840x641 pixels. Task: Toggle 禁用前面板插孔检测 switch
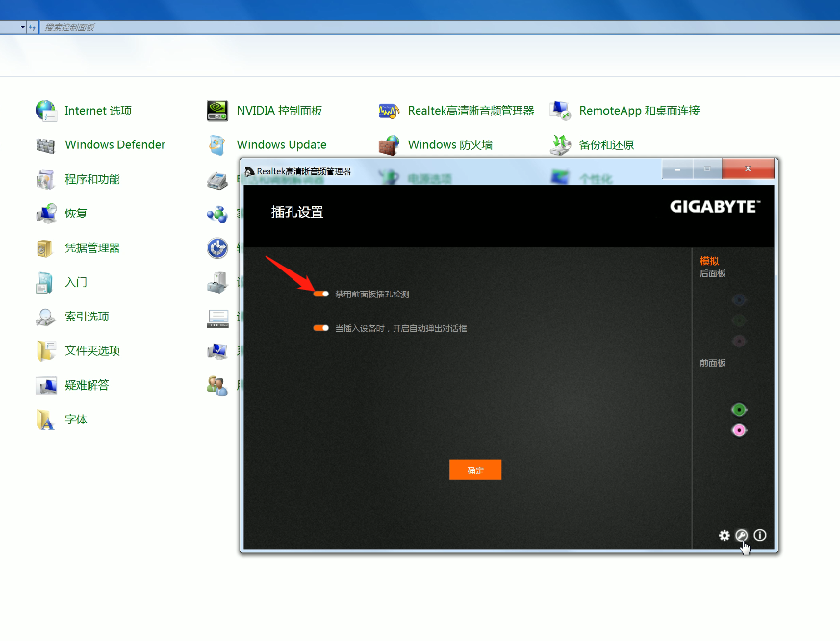click(x=321, y=294)
